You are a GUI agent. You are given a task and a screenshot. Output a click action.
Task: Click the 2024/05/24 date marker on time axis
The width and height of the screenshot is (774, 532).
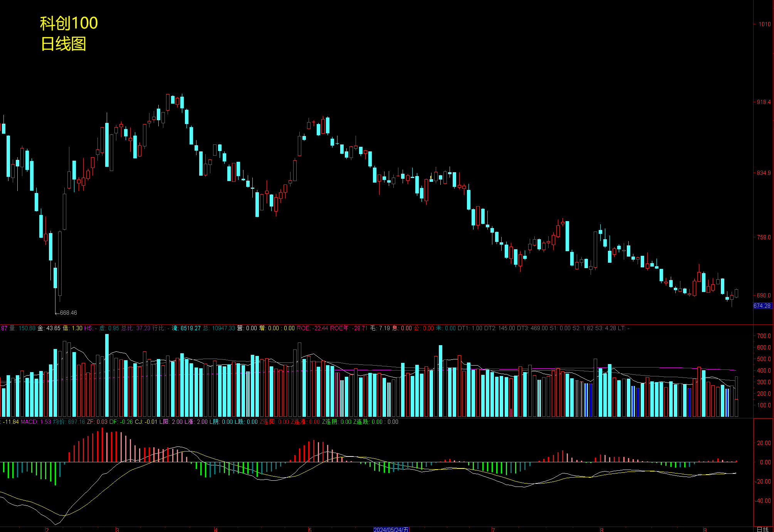(x=391, y=530)
